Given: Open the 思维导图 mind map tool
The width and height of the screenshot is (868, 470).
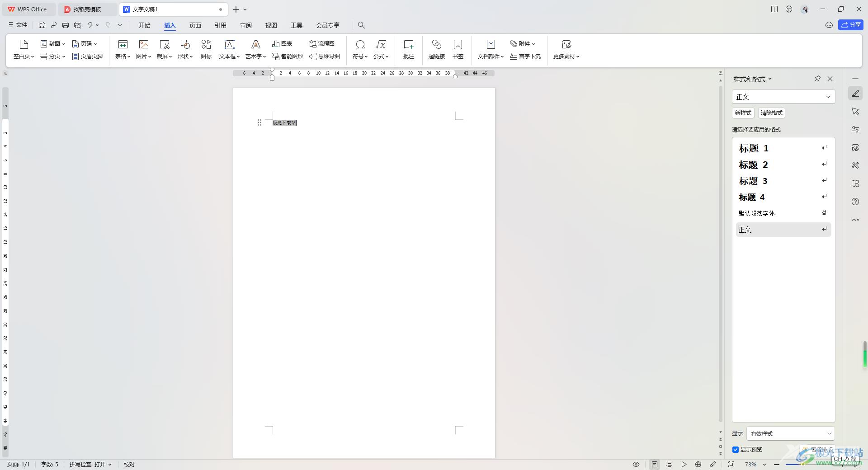Looking at the screenshot, I should point(325,56).
